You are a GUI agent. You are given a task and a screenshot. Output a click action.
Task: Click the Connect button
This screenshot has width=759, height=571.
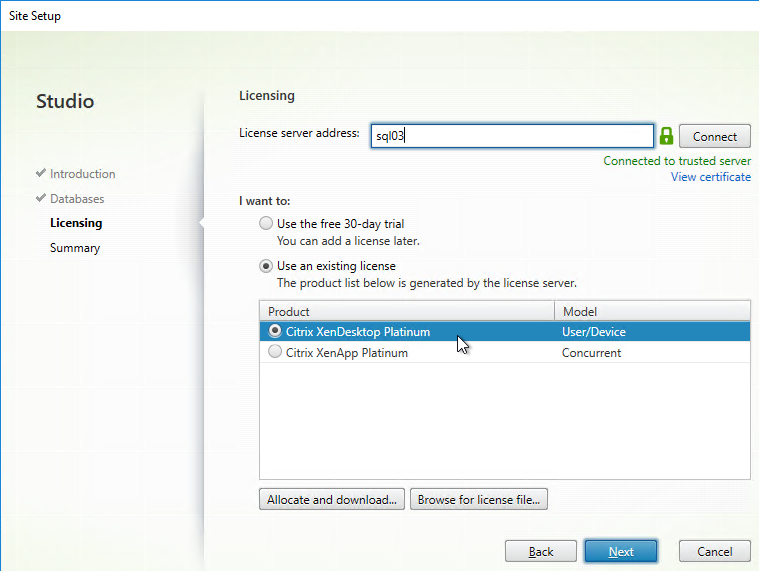(714, 136)
